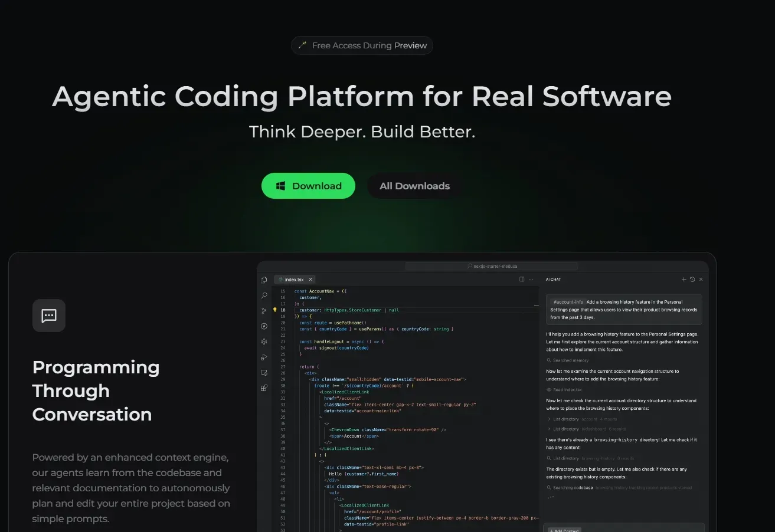Click the chat bubble feature icon

pos(49,316)
